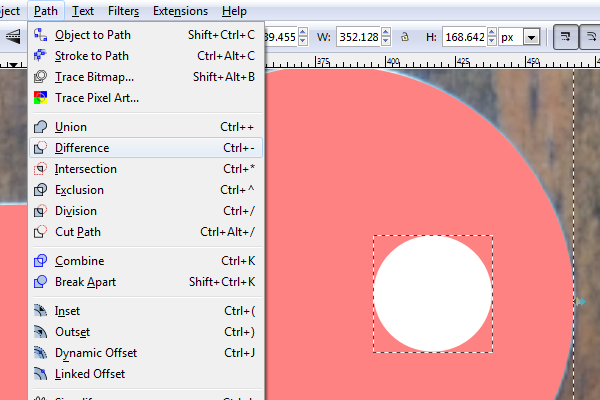Open the Path menu
Image resolution: width=600 pixels, height=400 pixels.
point(46,11)
